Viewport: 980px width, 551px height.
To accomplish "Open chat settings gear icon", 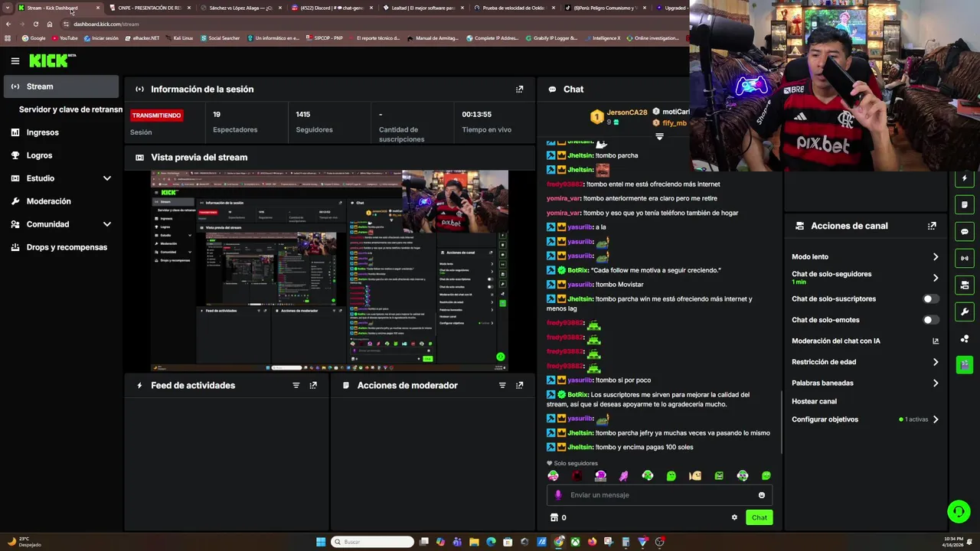I will coord(734,517).
